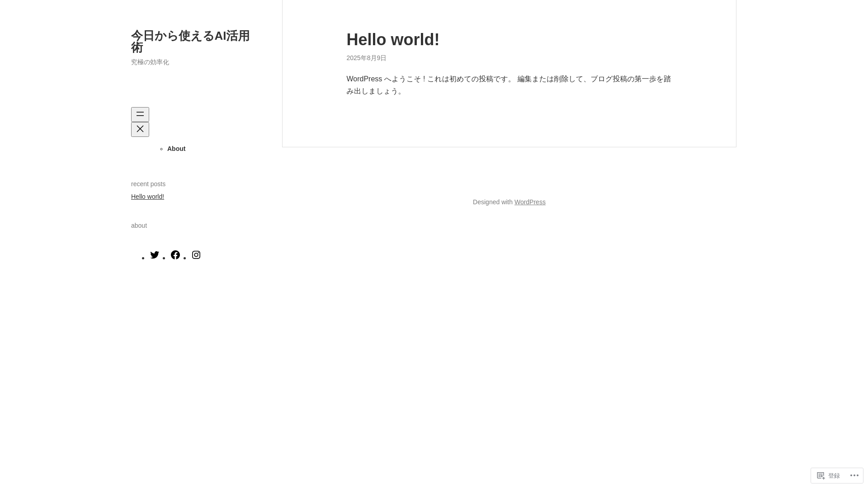Click the Hello world! post heading
868x488 pixels.
pyautogui.click(x=393, y=39)
